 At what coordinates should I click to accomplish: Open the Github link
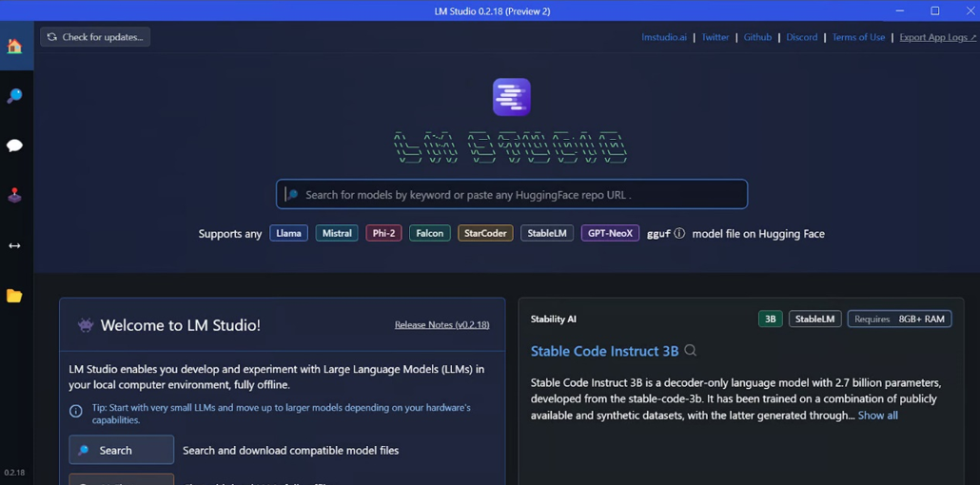(x=757, y=37)
